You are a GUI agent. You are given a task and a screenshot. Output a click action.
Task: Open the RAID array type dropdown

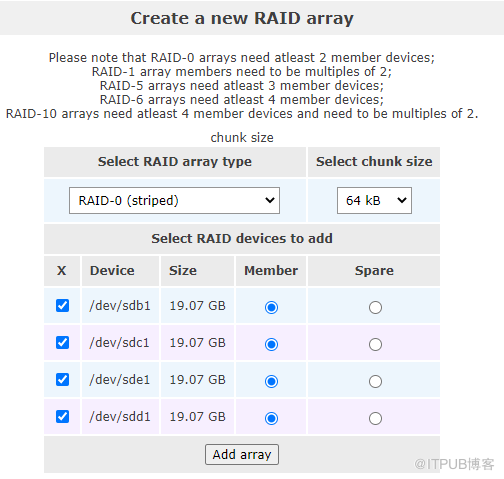(174, 200)
